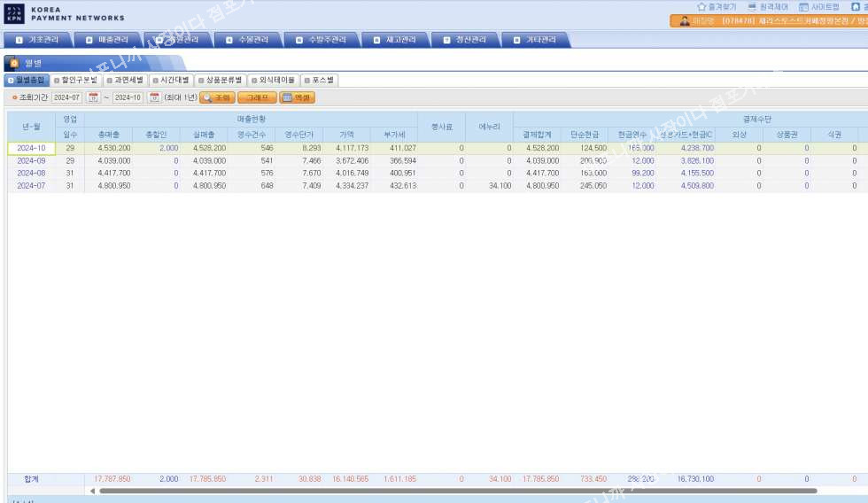Open the 사이트맵 sitemap icon
Image resolution: width=868 pixels, height=503 pixels.
803,6
